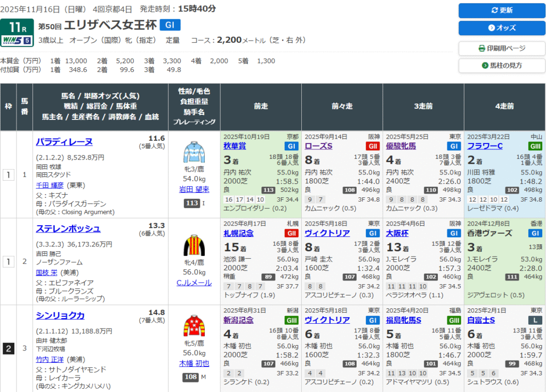The height and width of the screenshot is (392, 546).
Task: Click シンリョクカ's red starred jockey silks
Action: click(194, 326)
